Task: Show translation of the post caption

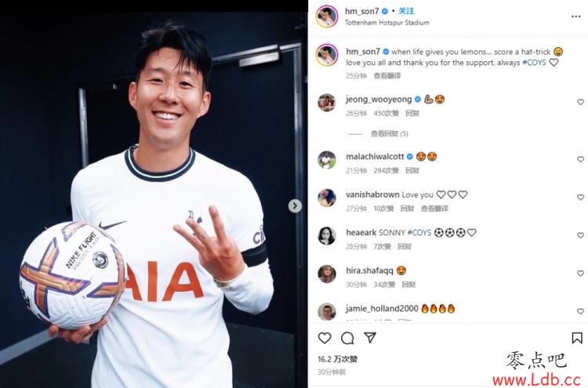Action: tap(387, 76)
